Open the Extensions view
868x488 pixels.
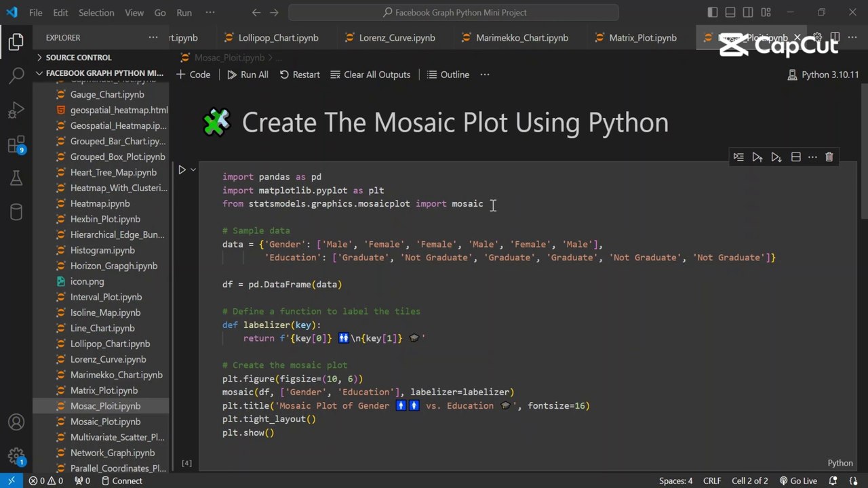click(x=16, y=144)
